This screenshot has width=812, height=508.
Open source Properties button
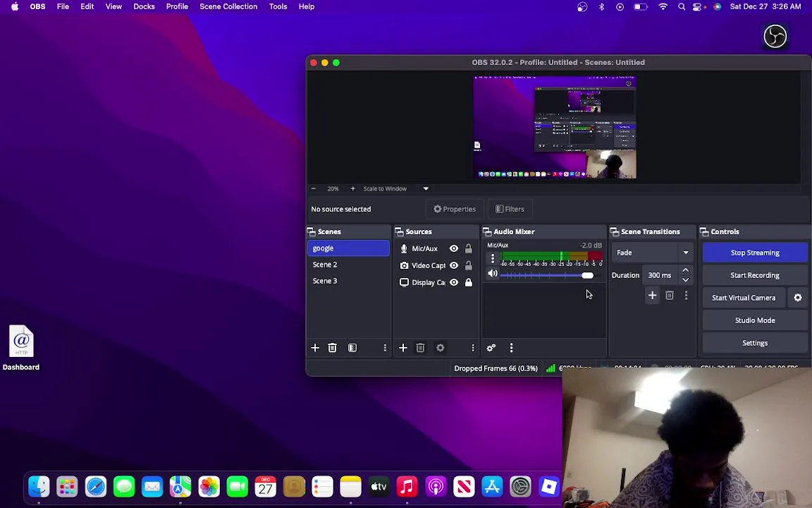455,209
